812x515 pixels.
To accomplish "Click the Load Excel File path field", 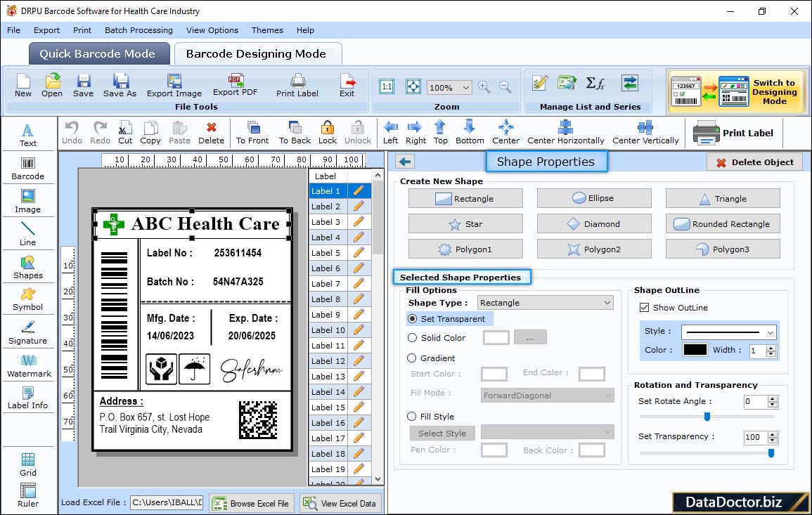I will click(166, 502).
